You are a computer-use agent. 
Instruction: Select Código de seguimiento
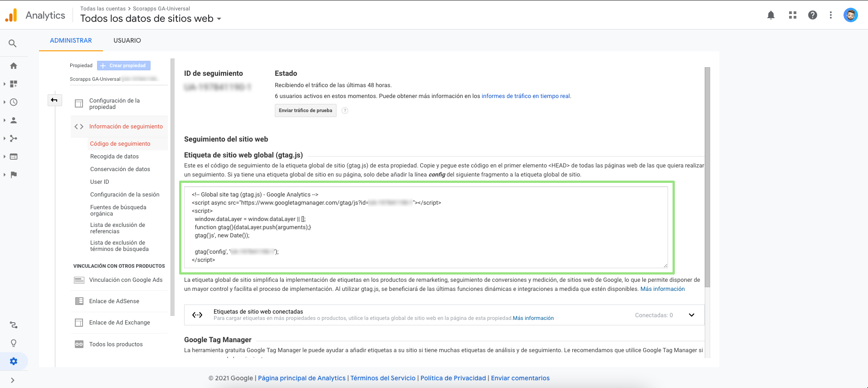pyautogui.click(x=120, y=144)
